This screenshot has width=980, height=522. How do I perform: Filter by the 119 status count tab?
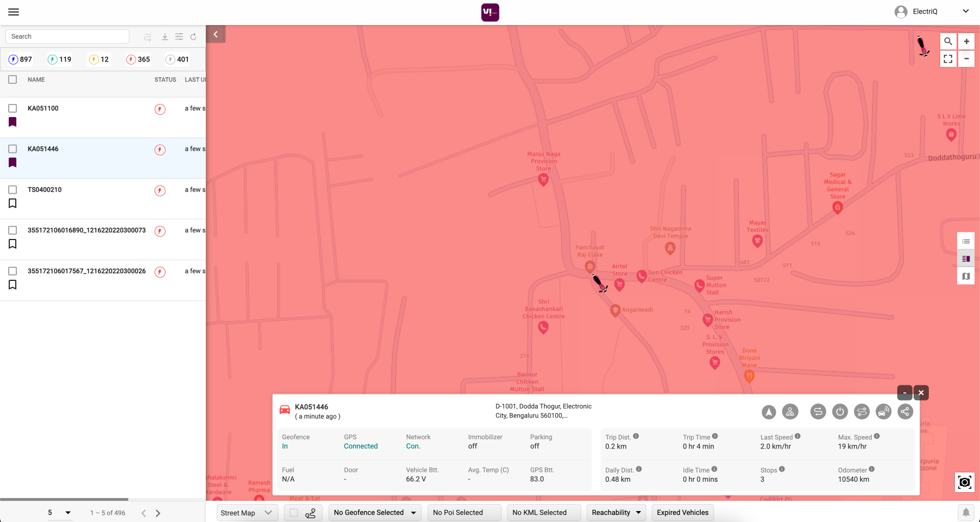click(x=60, y=59)
